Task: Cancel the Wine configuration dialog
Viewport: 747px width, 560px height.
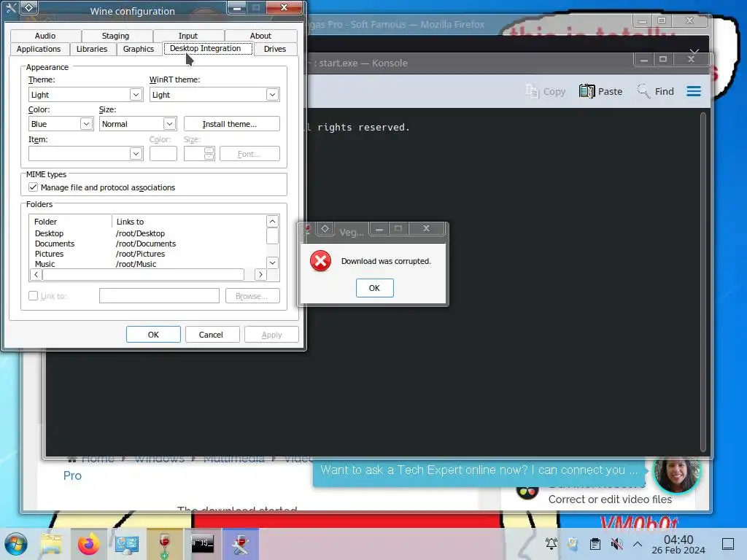Action: (x=211, y=335)
